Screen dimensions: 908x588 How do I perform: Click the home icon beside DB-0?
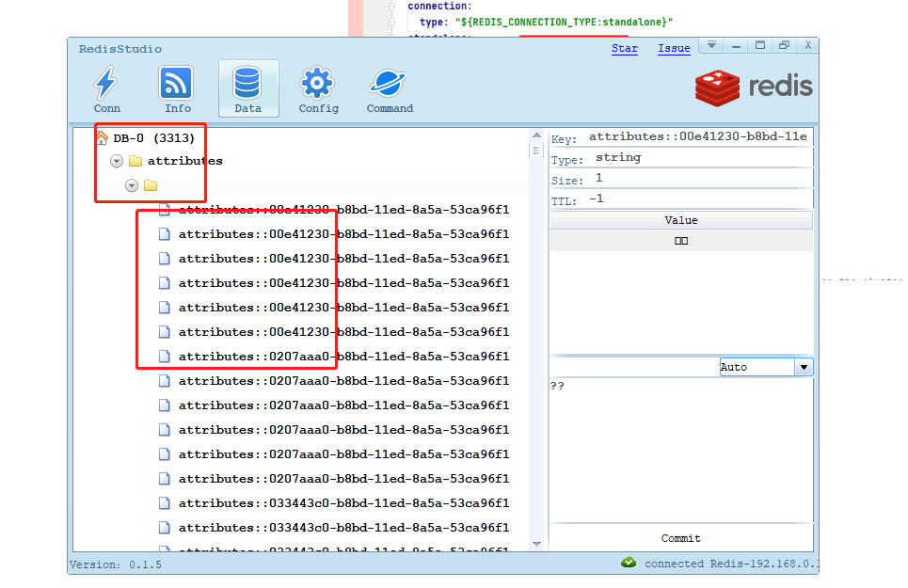pos(102,137)
